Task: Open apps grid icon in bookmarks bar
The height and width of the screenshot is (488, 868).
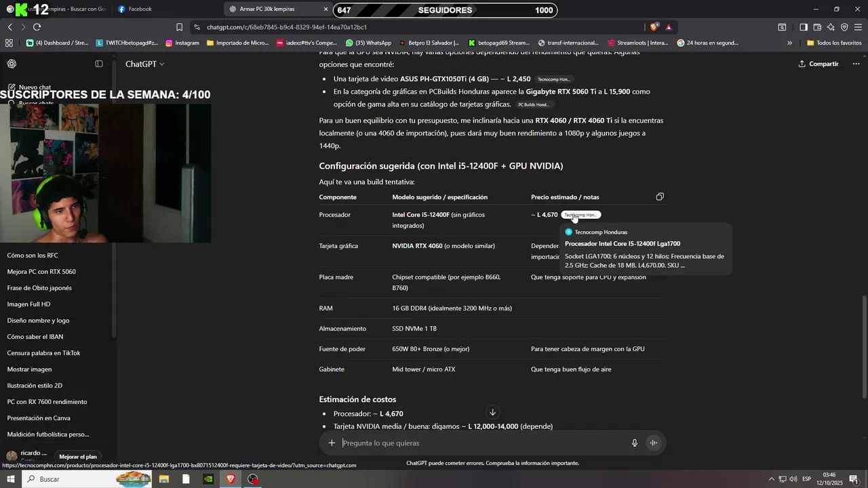Action: [9, 43]
